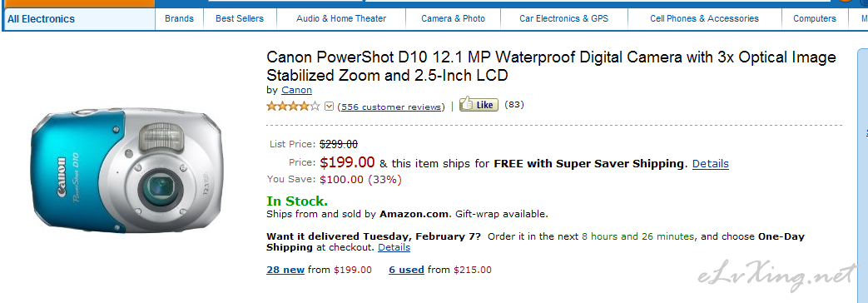Open the 556 customer reviews link
Image resolution: width=868 pixels, height=303 pixels.
coord(391,107)
